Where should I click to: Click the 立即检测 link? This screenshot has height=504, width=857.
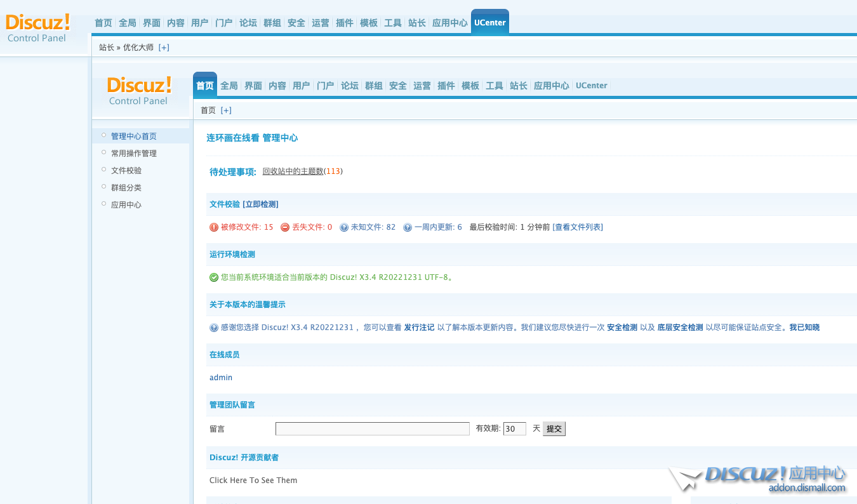260,204
